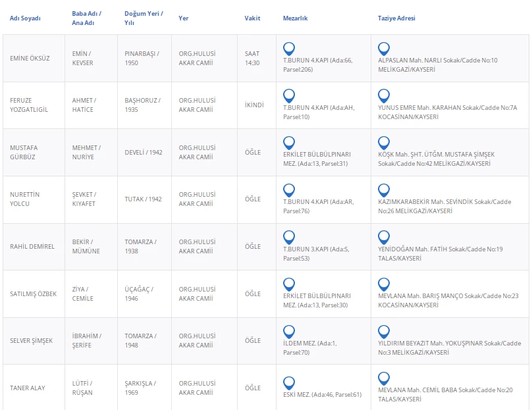
Task: Open condolence address pin for Emine Öksüz
Action: pyautogui.click(x=384, y=49)
